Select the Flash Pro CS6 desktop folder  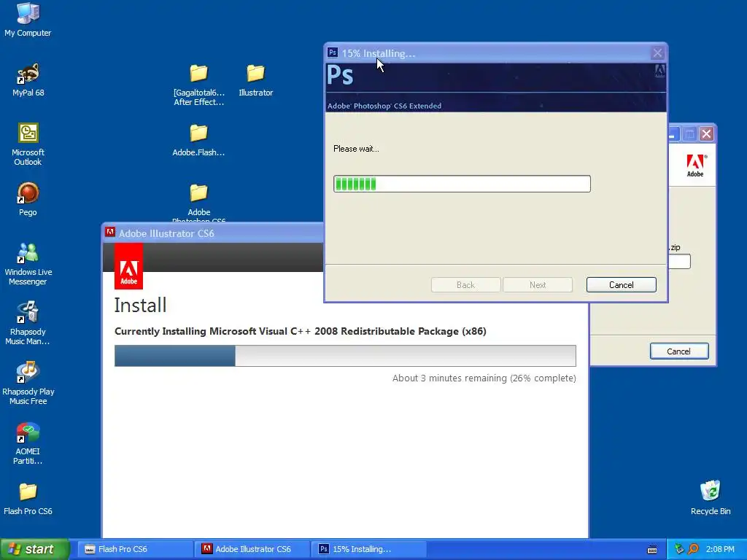[28, 499]
